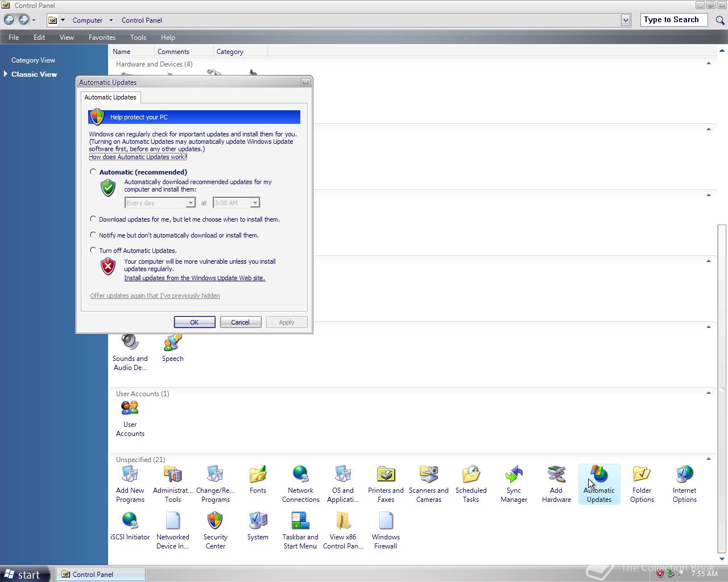This screenshot has width=728, height=582.
Task: Open Sounds and Audio Devices icon
Action: click(x=130, y=352)
